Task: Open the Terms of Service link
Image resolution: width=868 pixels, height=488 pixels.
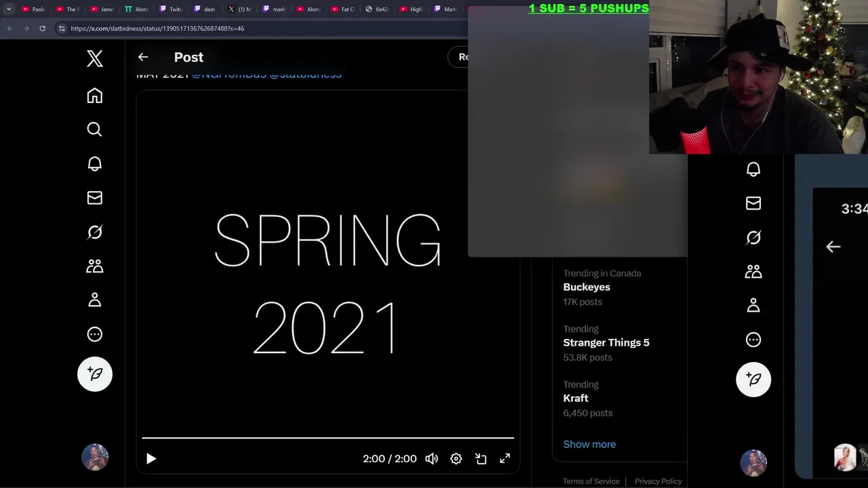Action: [x=591, y=481]
